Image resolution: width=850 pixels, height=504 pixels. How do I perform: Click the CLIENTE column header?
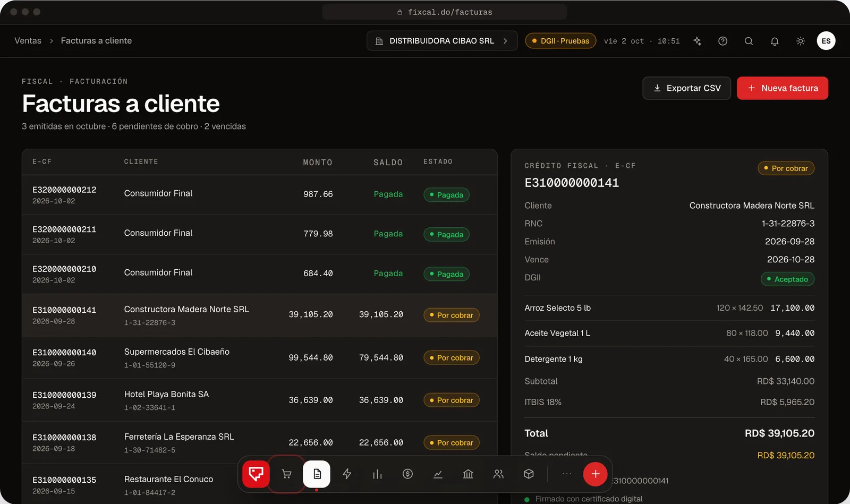141,161
